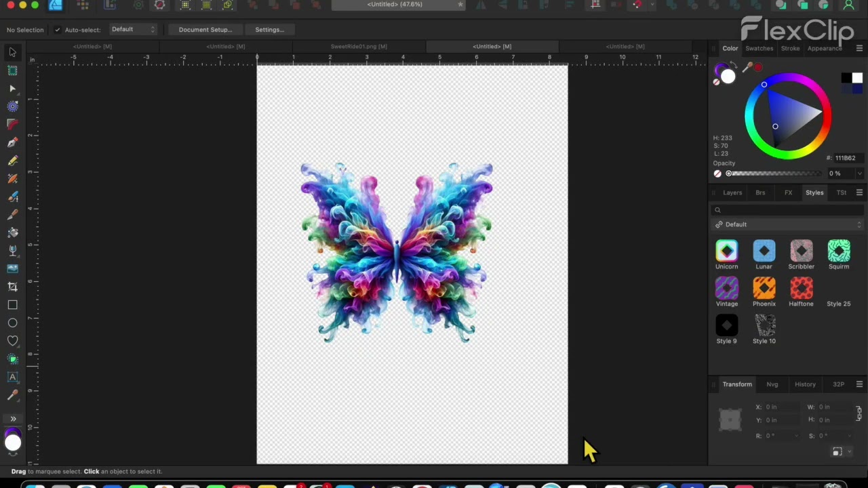This screenshot has height=488, width=868.
Task: Click the black recent color swatch
Action: pyautogui.click(x=846, y=78)
